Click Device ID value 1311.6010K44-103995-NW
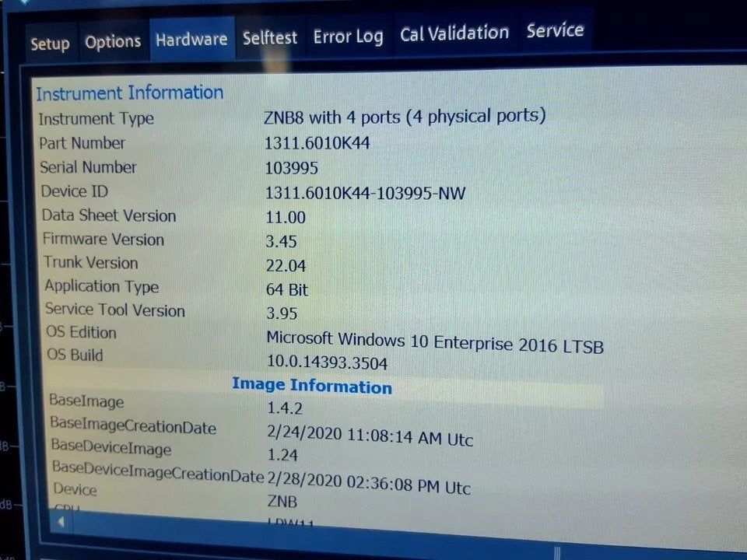Image resolution: width=747 pixels, height=560 pixels. 366,193
